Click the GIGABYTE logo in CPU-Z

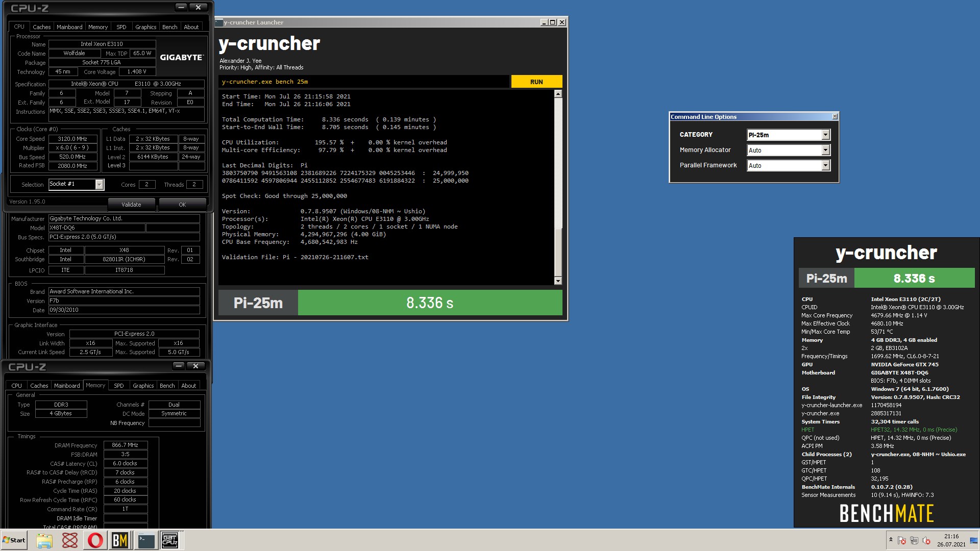[182, 57]
